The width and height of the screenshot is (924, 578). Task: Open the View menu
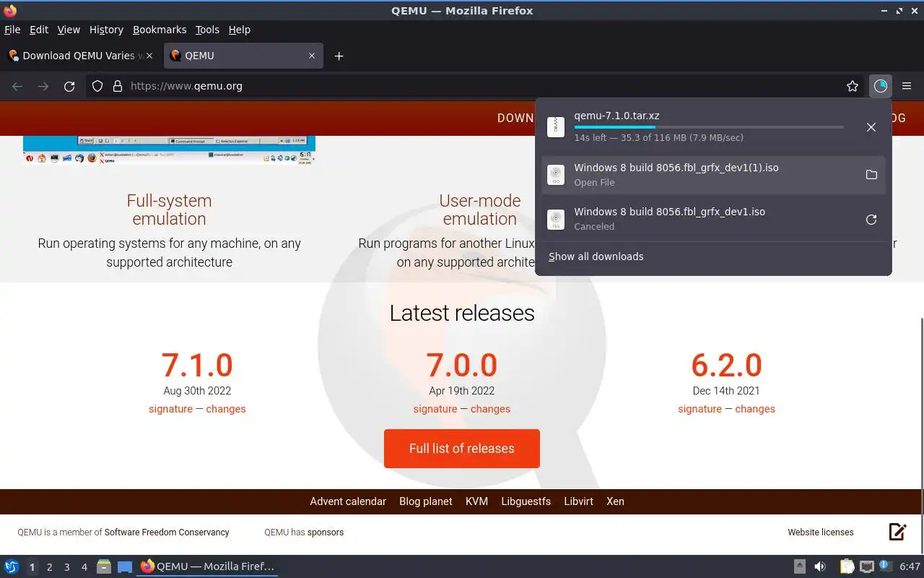pyautogui.click(x=69, y=30)
